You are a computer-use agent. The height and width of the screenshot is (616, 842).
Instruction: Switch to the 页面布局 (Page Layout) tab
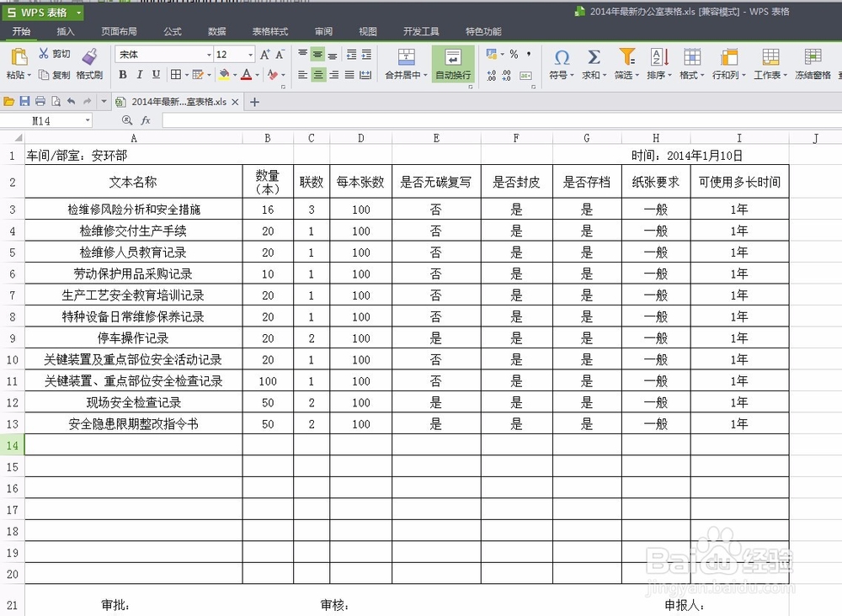pos(120,32)
